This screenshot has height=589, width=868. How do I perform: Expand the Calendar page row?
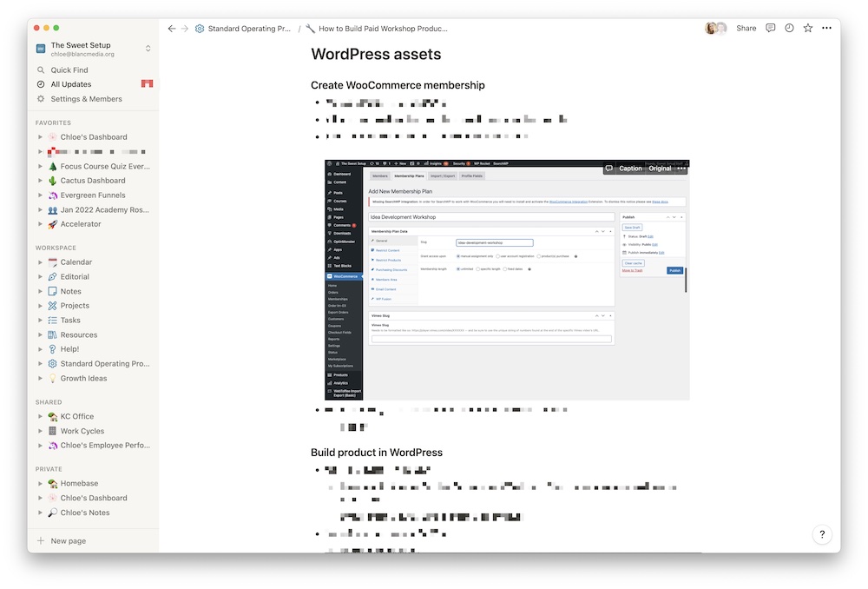click(40, 262)
